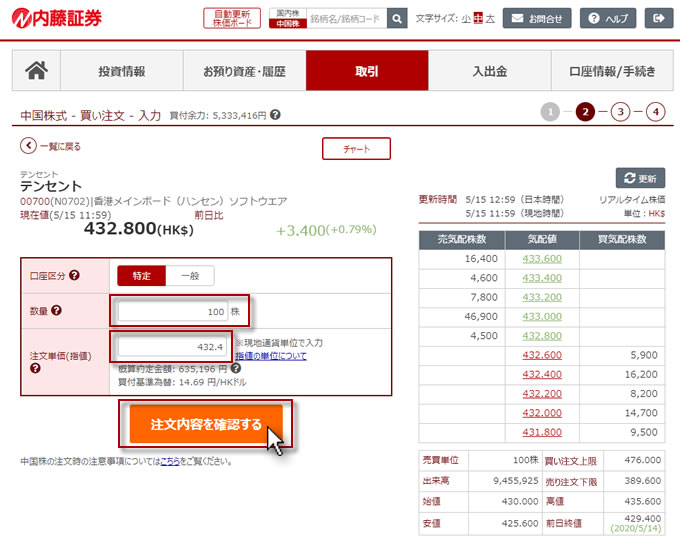Open the お預り資産・履歴 tab
The width and height of the screenshot is (680, 548).
[245, 71]
